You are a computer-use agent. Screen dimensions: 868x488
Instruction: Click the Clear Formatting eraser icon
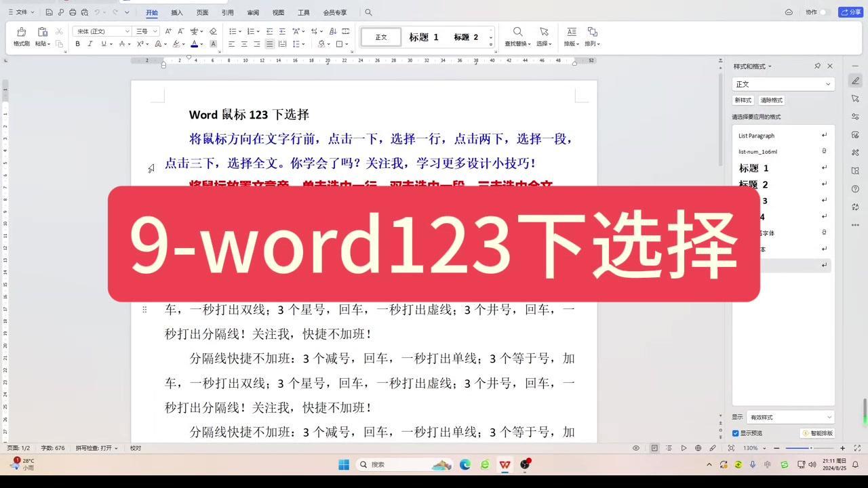click(213, 31)
